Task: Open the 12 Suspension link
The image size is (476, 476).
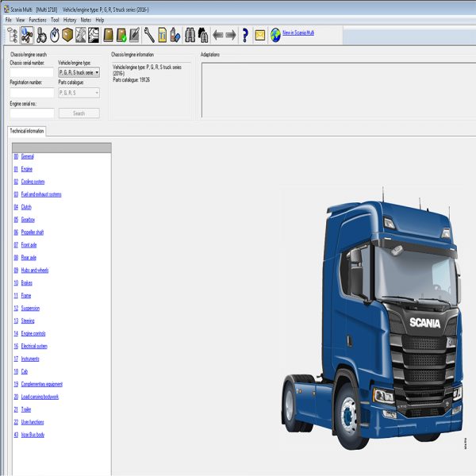Action: pyautogui.click(x=27, y=308)
